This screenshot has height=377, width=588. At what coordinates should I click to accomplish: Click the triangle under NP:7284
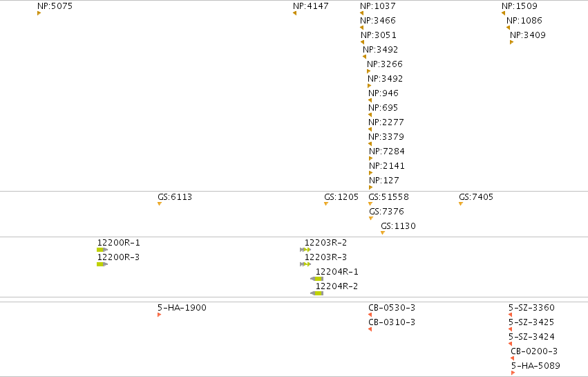[371, 158]
